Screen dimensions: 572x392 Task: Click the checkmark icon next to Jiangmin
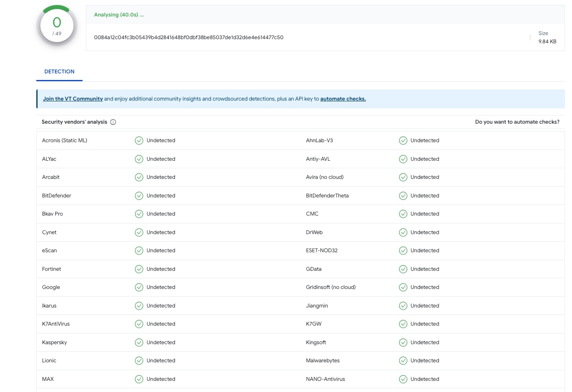tap(403, 305)
